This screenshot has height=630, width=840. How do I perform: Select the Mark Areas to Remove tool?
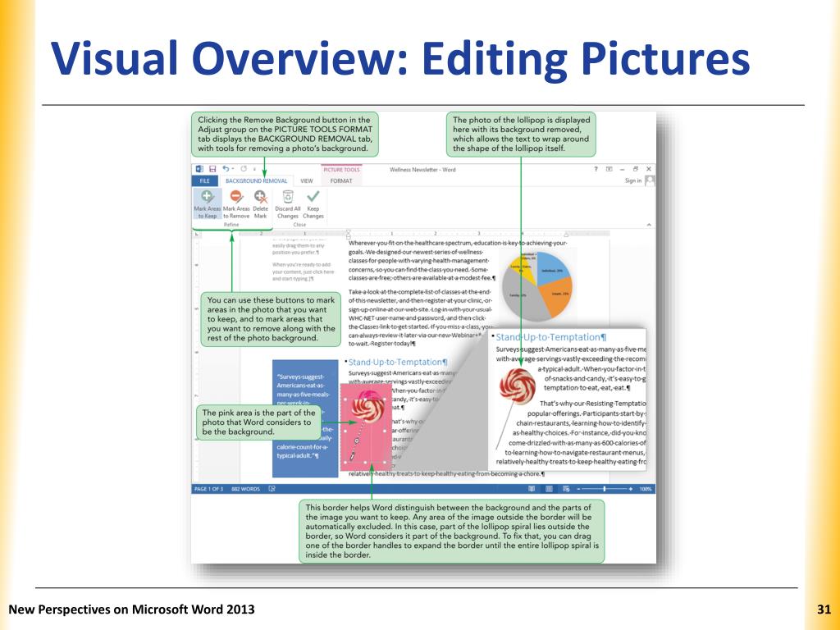coord(236,204)
